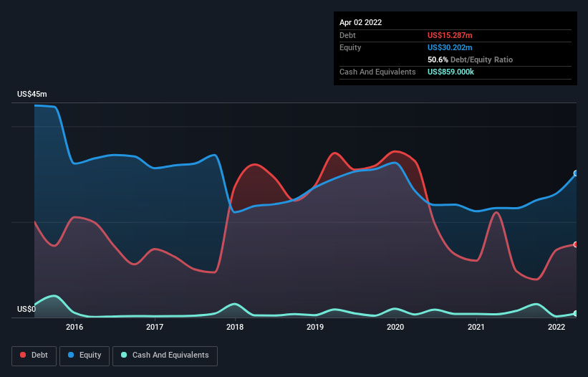Click Cash And Equivalents label in tooltip
Image resolution: width=588 pixels, height=377 pixels.
pyautogui.click(x=377, y=72)
